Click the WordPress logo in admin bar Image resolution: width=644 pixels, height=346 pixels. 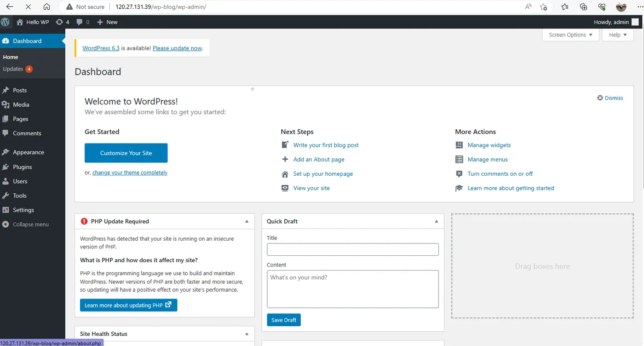5,22
